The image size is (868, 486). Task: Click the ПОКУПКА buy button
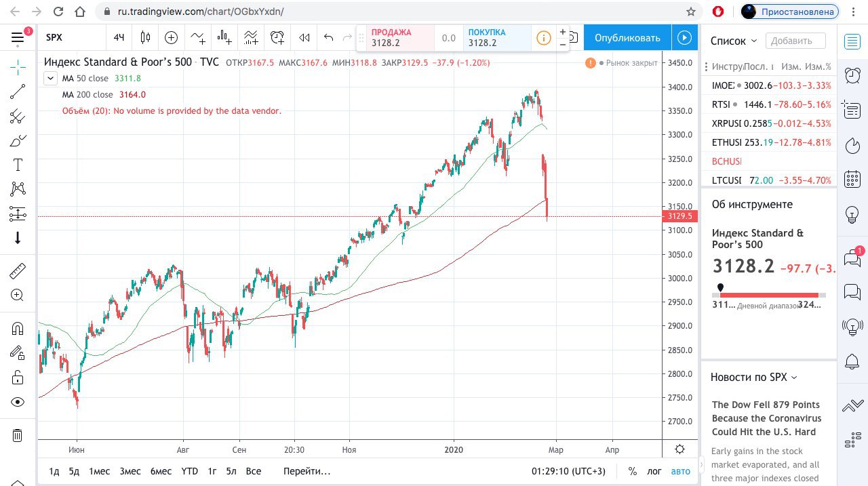coord(497,38)
